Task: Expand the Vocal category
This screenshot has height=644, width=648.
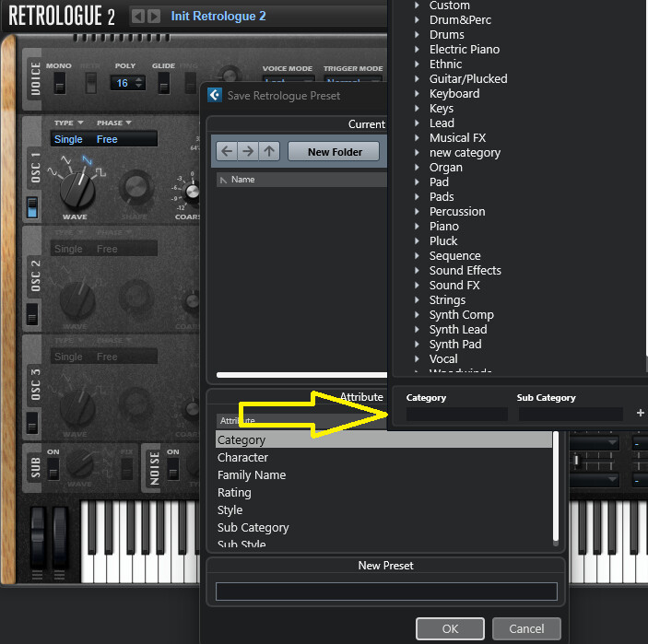Action: (417, 359)
